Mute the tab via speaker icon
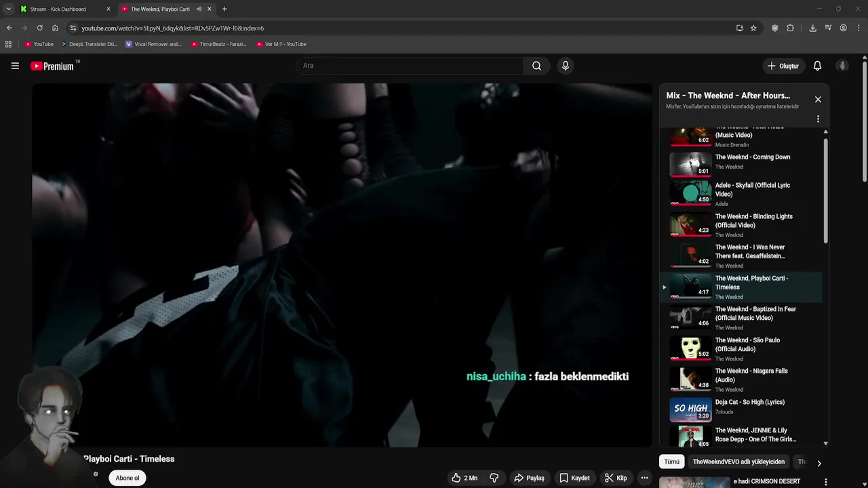The width and height of the screenshot is (868, 488). click(x=199, y=9)
